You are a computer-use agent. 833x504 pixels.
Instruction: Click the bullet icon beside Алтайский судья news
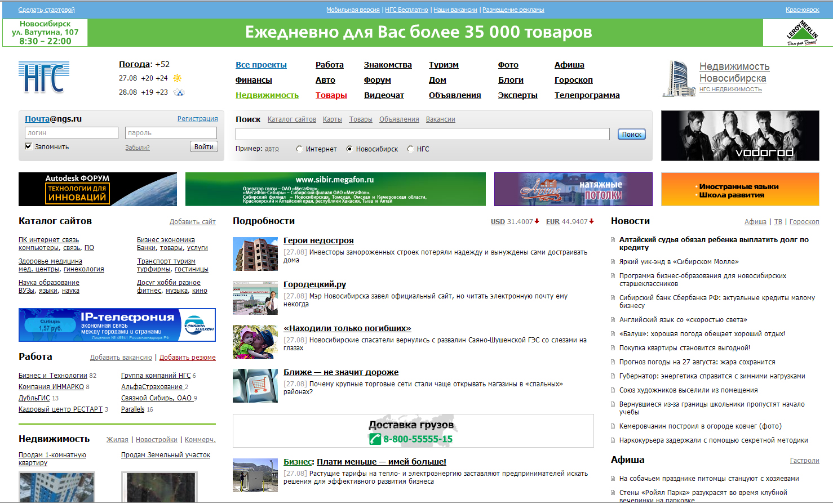(x=613, y=240)
